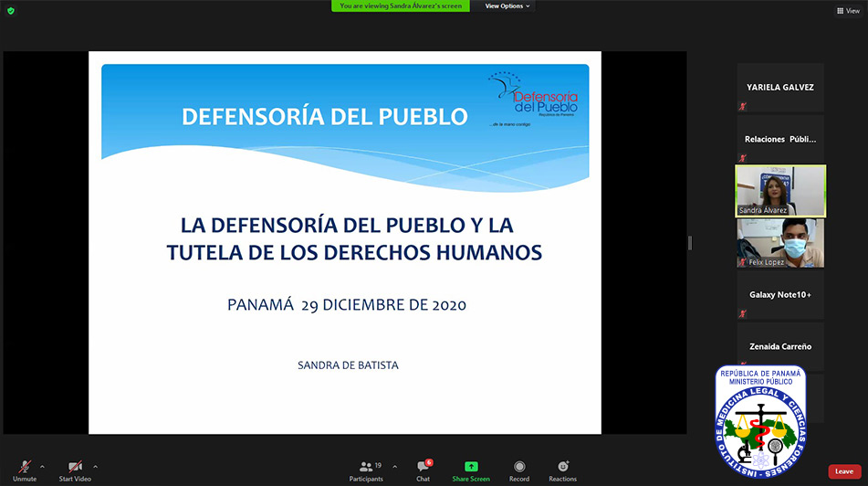Click 'TUTELA DE LOS DERECHOS HUMANOS' heading

tap(354, 253)
